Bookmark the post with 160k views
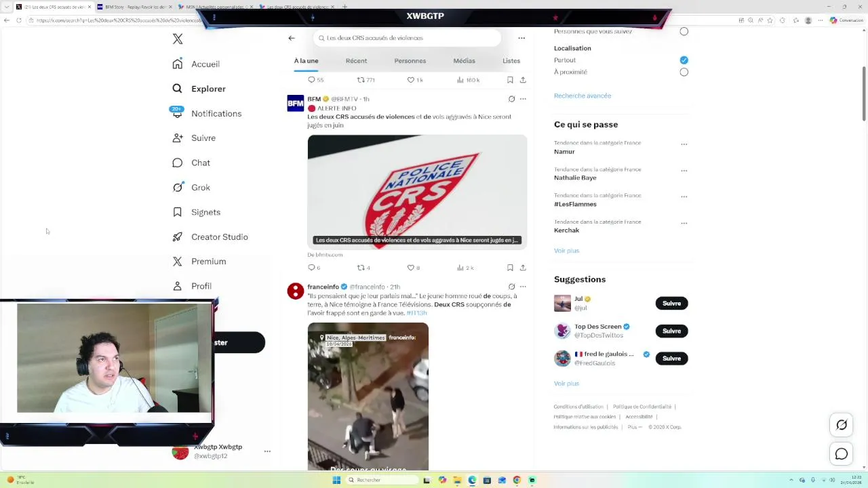The width and height of the screenshot is (868, 488). (510, 80)
